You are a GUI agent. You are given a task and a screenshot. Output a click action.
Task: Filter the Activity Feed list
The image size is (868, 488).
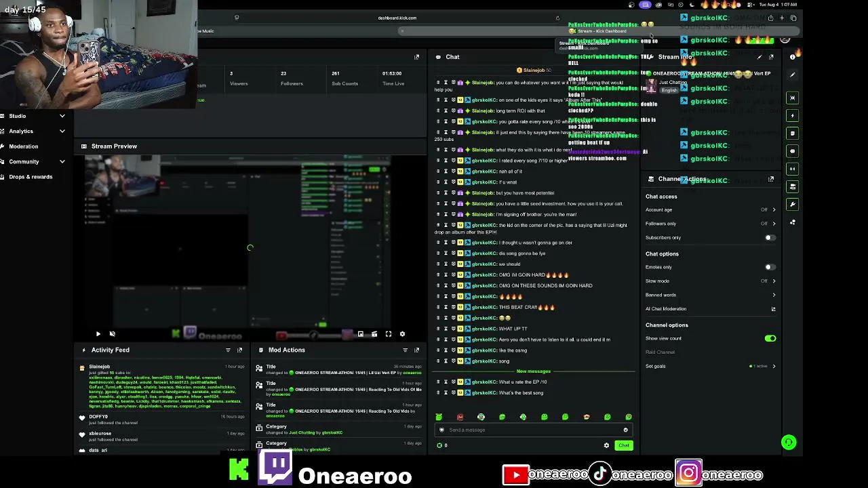pyautogui.click(x=228, y=350)
